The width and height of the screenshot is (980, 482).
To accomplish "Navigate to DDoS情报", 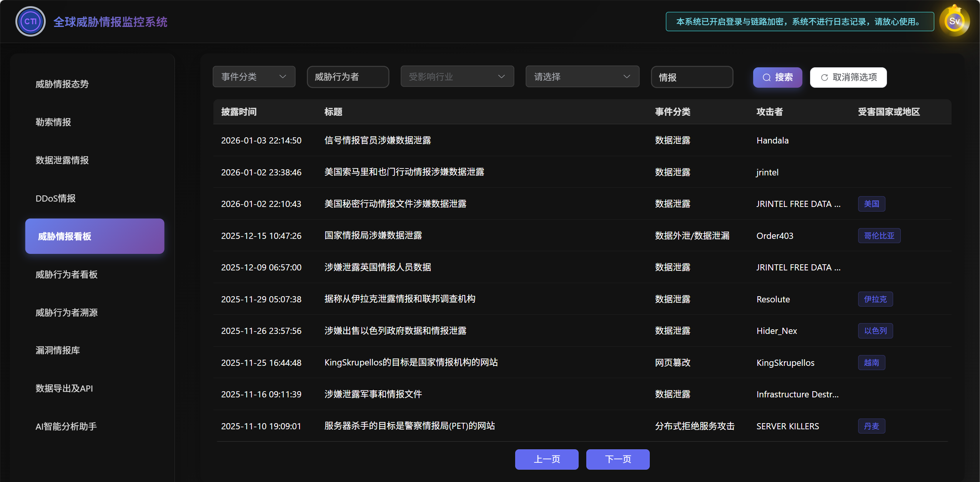I will [x=56, y=198].
